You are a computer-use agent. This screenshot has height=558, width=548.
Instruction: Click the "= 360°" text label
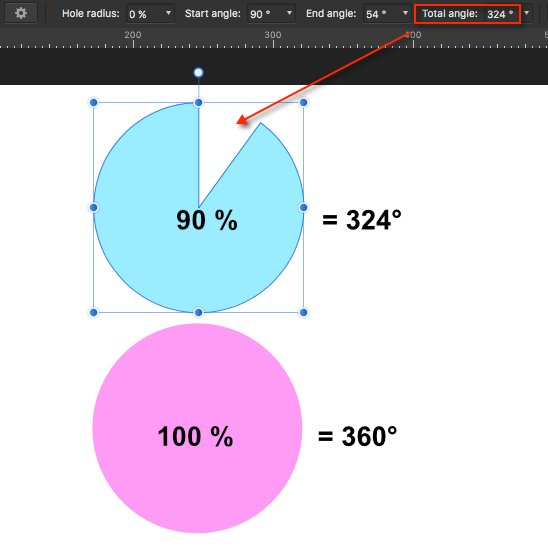[x=357, y=436]
